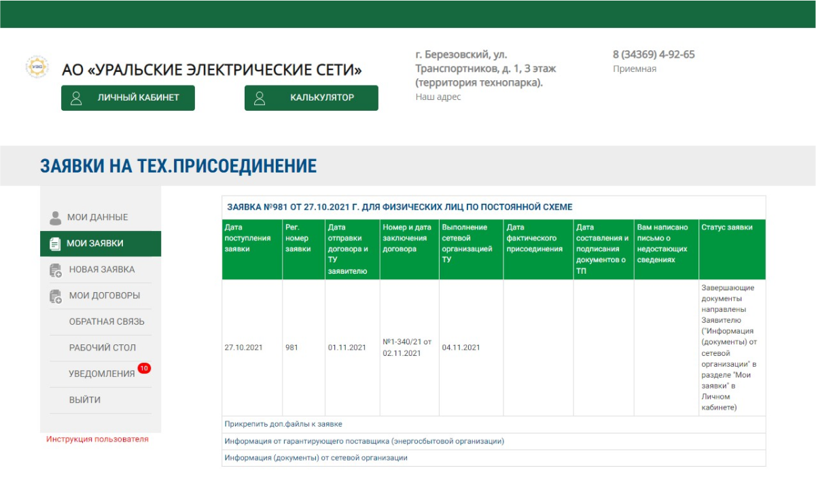Click Вам написано письмо column header
The height and width of the screenshot is (504, 816).
pyautogui.click(x=667, y=249)
